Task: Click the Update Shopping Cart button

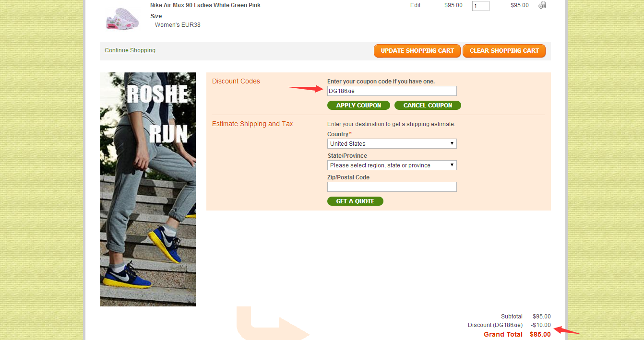Action: (x=417, y=51)
